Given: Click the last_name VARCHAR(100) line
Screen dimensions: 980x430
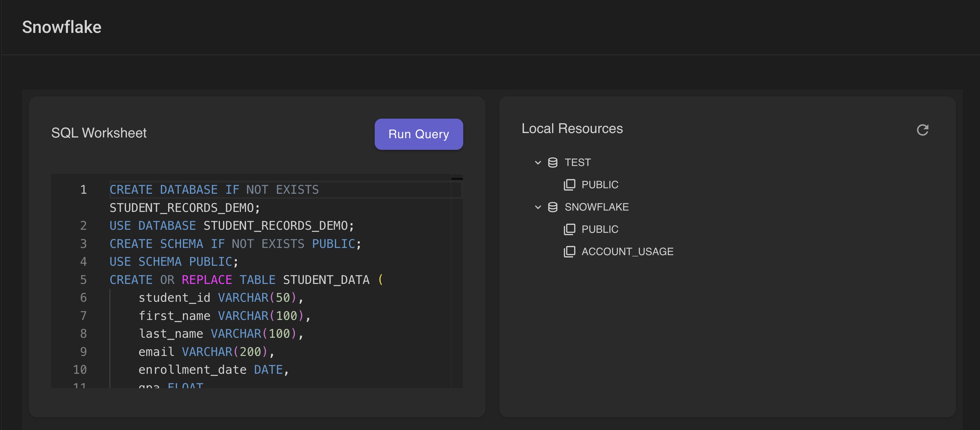Looking at the screenshot, I should click(221, 334).
